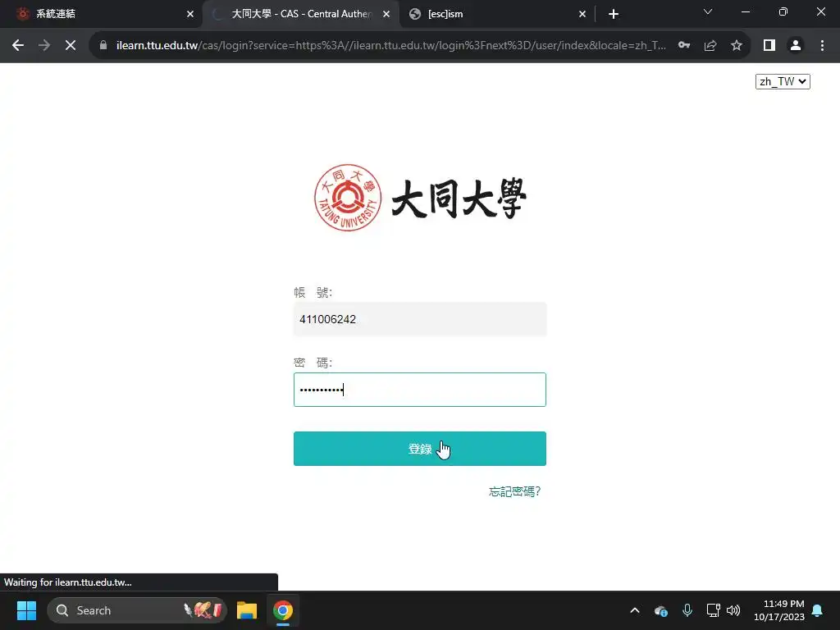Focus the 密碼 password field

pyautogui.click(x=419, y=390)
